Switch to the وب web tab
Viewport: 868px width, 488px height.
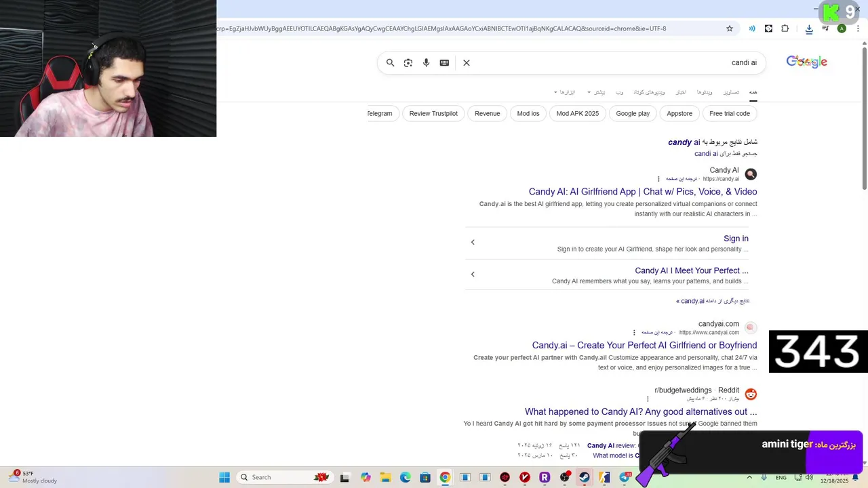(x=619, y=92)
